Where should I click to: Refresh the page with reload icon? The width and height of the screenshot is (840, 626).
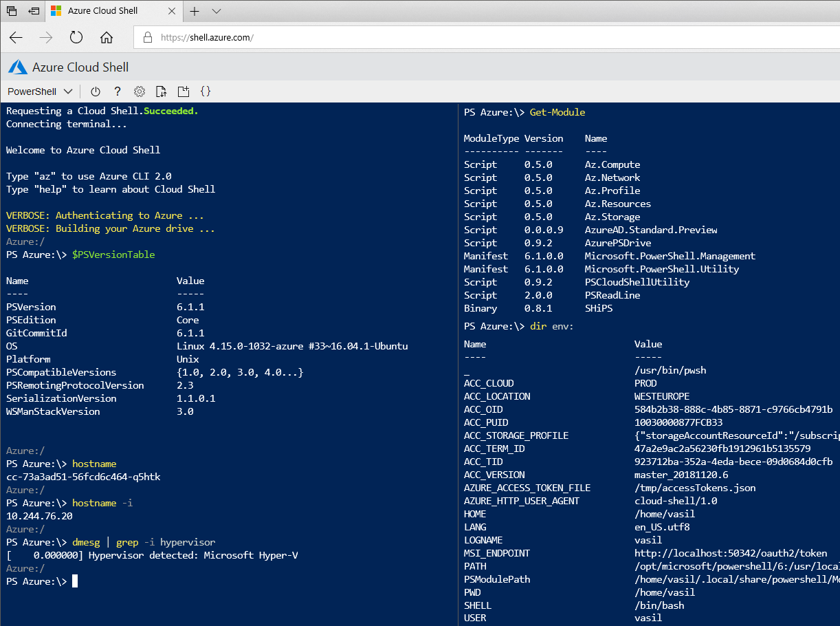coord(76,38)
